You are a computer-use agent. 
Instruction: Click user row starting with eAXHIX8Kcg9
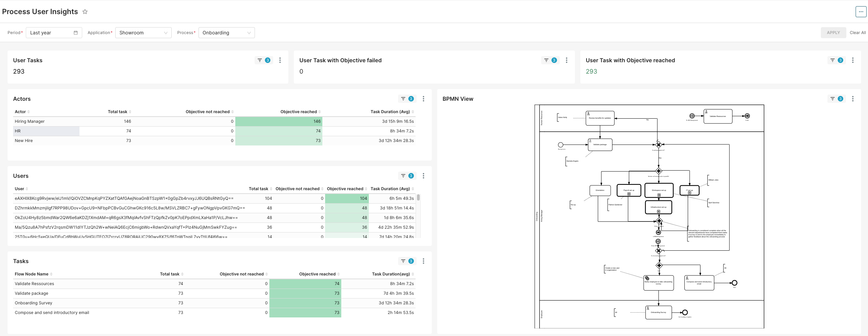click(x=214, y=198)
